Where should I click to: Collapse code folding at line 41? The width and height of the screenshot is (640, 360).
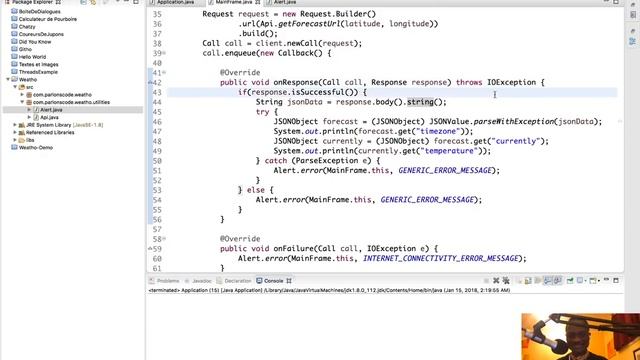(164, 72)
